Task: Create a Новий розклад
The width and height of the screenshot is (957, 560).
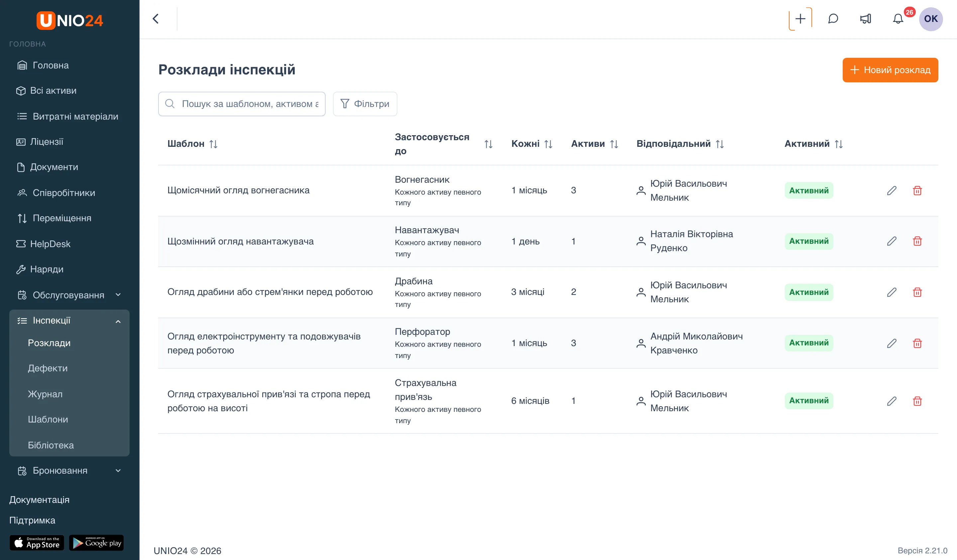Action: 890,70
